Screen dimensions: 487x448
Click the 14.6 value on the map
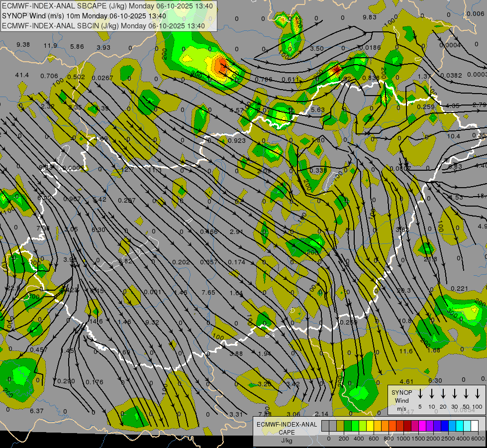(x=97, y=322)
